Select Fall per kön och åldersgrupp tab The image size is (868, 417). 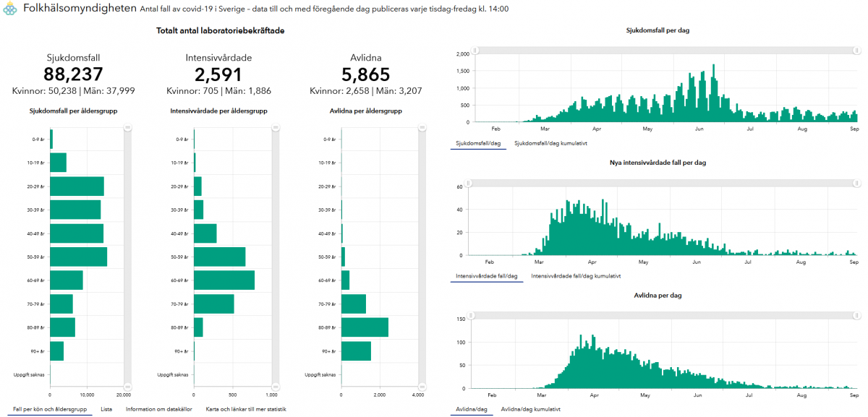[51, 409]
